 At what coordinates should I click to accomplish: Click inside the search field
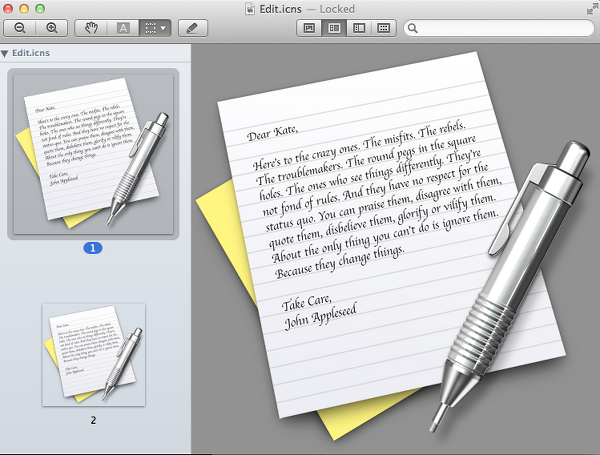(x=499, y=28)
